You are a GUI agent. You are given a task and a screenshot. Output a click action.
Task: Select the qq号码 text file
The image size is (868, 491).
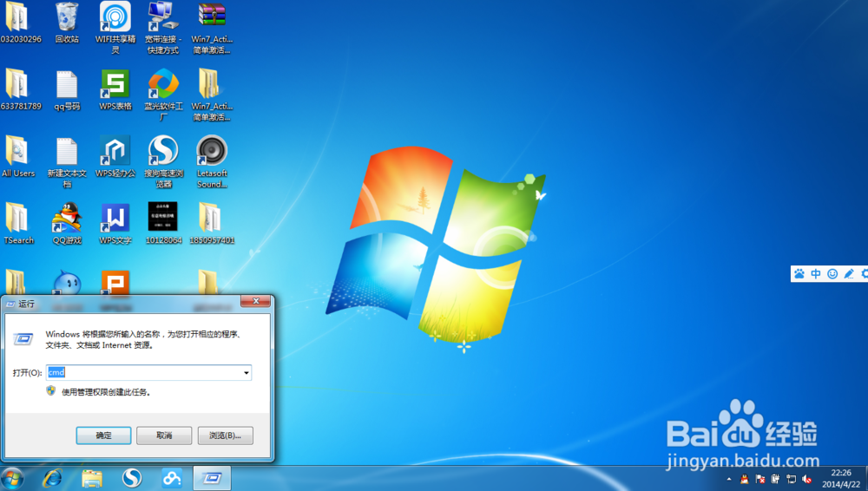(67, 89)
